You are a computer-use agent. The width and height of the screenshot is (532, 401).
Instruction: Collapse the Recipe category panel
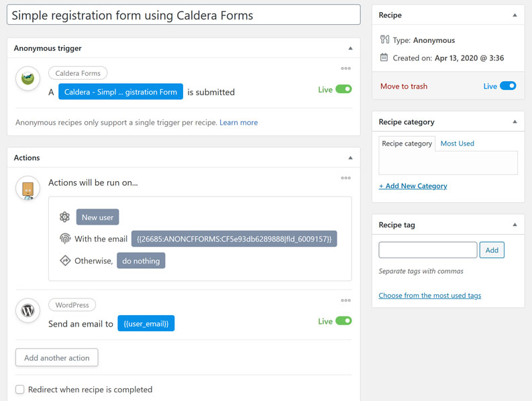(515, 122)
